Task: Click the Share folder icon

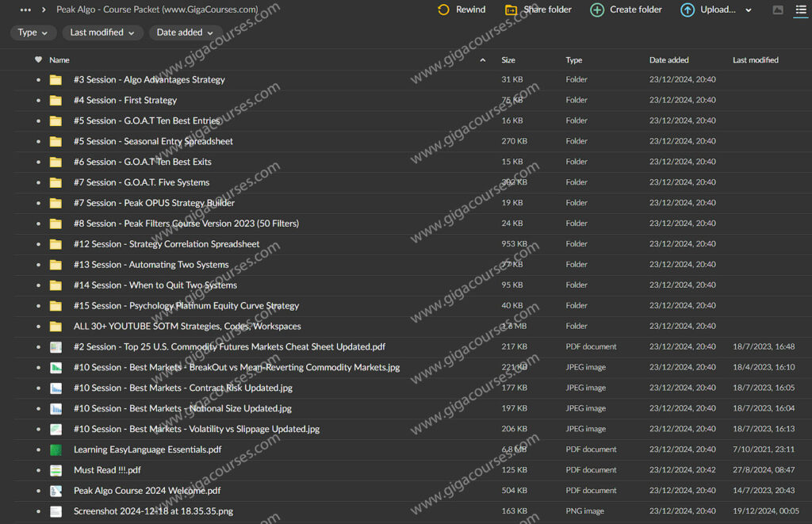Action: pyautogui.click(x=511, y=10)
